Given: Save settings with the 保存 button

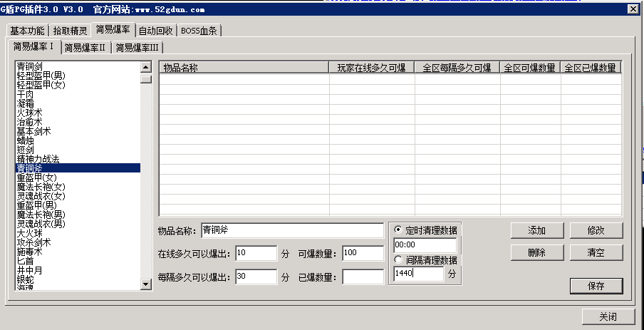Looking at the screenshot, I should (x=596, y=286).
